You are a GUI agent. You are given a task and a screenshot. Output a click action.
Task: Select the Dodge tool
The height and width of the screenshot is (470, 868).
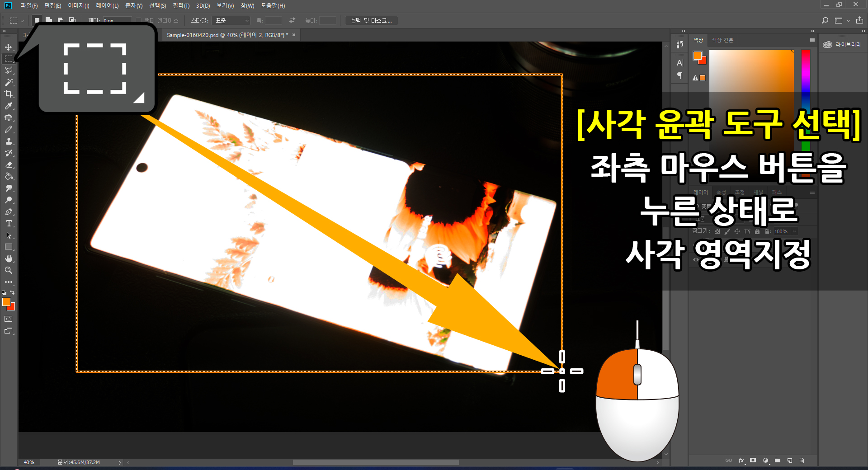click(x=9, y=200)
